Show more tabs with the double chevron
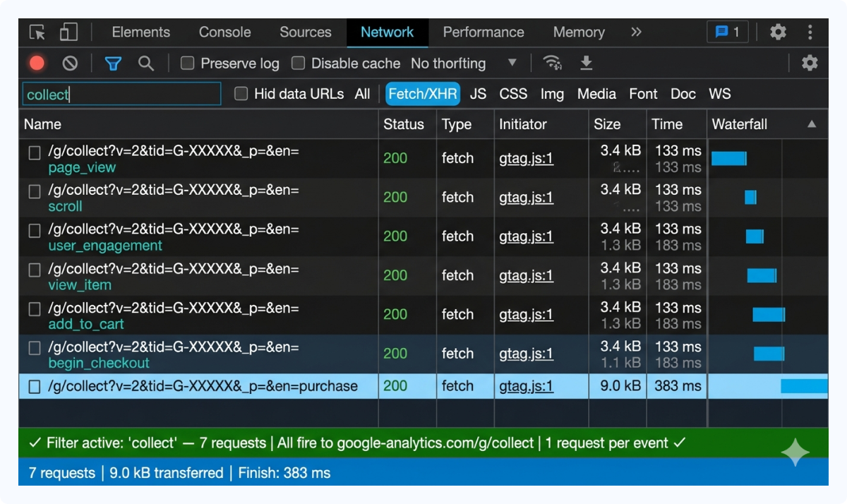The width and height of the screenshot is (847, 504). coord(636,32)
